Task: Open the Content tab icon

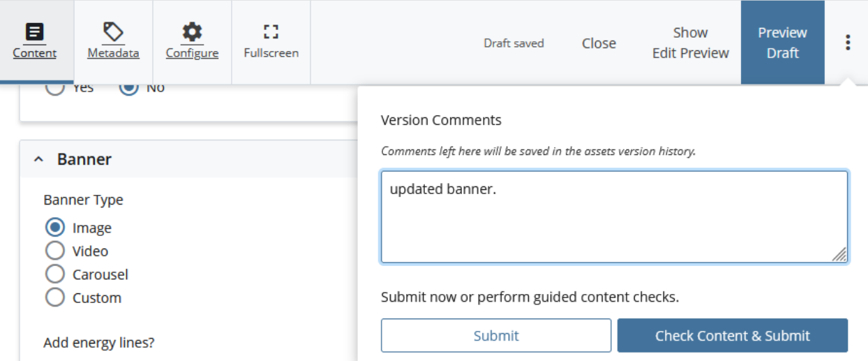Action: point(34,32)
